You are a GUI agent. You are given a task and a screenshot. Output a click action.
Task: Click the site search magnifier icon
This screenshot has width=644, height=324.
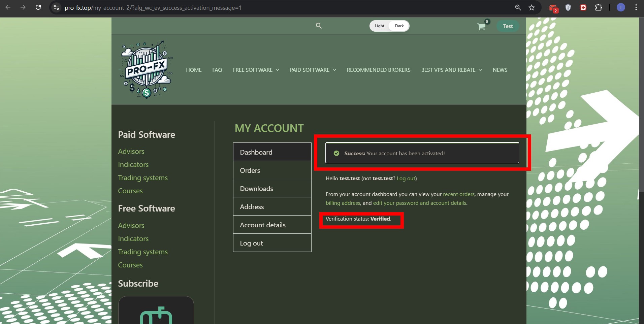(x=319, y=26)
